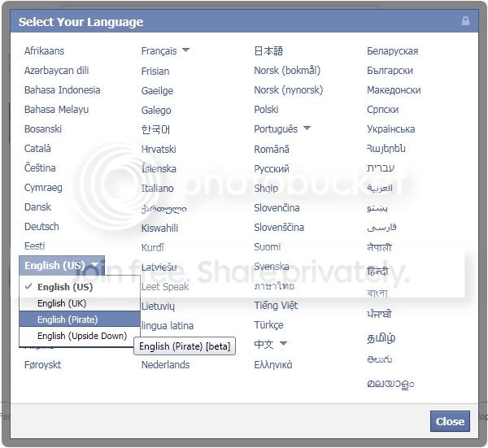Switch language to Bosanski
The width and height of the screenshot is (488, 448).
43,128
